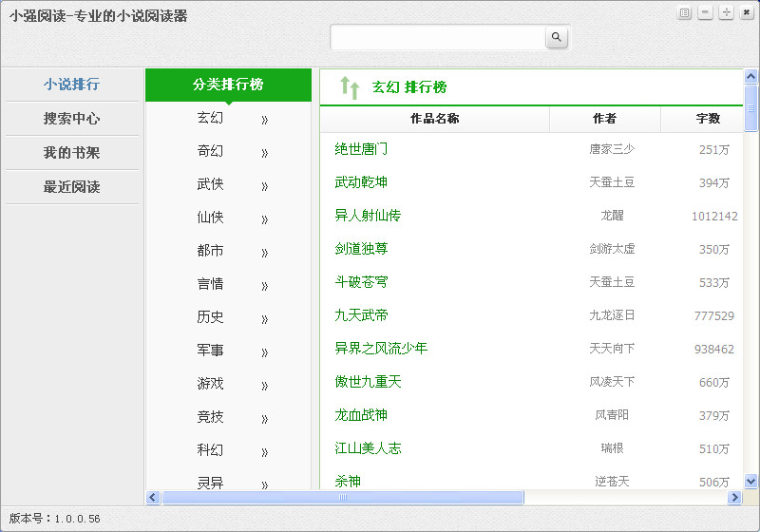Open the 小说排行 tab
The image size is (760, 532).
(x=72, y=85)
